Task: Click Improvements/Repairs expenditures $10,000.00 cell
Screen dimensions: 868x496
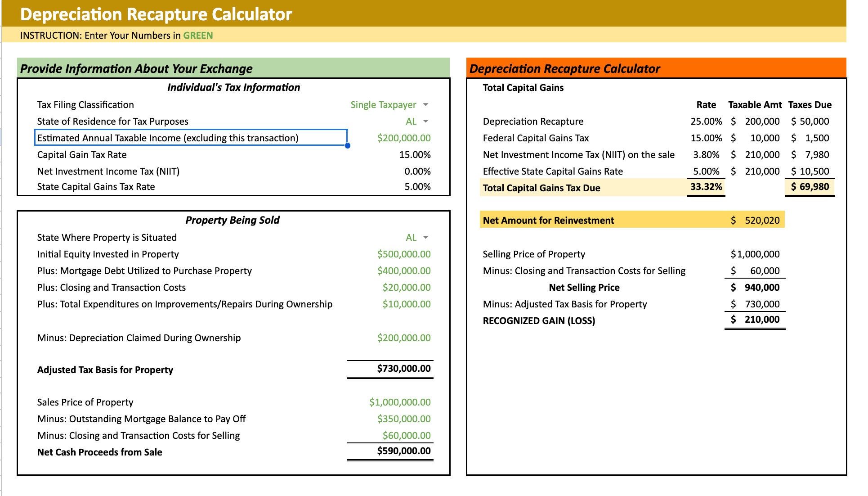Action: pos(406,304)
